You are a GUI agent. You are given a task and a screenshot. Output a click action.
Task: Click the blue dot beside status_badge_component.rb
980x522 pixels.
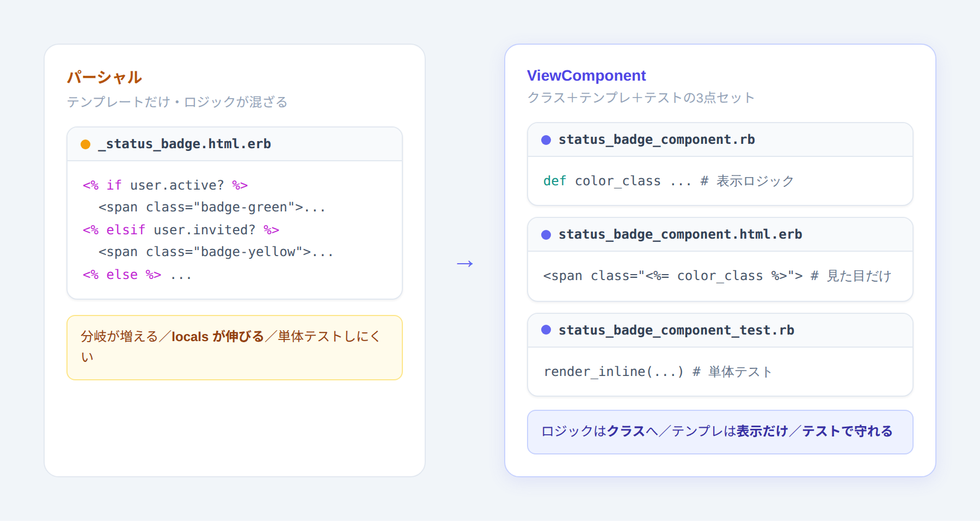point(546,140)
